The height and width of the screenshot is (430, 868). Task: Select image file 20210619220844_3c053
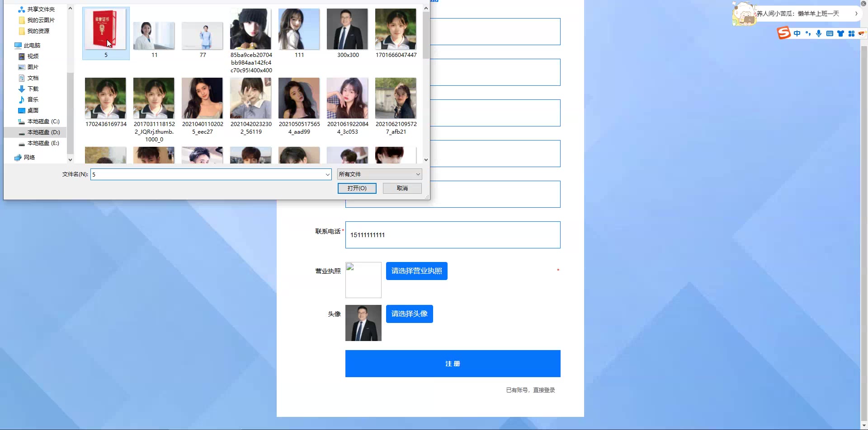[x=348, y=106]
